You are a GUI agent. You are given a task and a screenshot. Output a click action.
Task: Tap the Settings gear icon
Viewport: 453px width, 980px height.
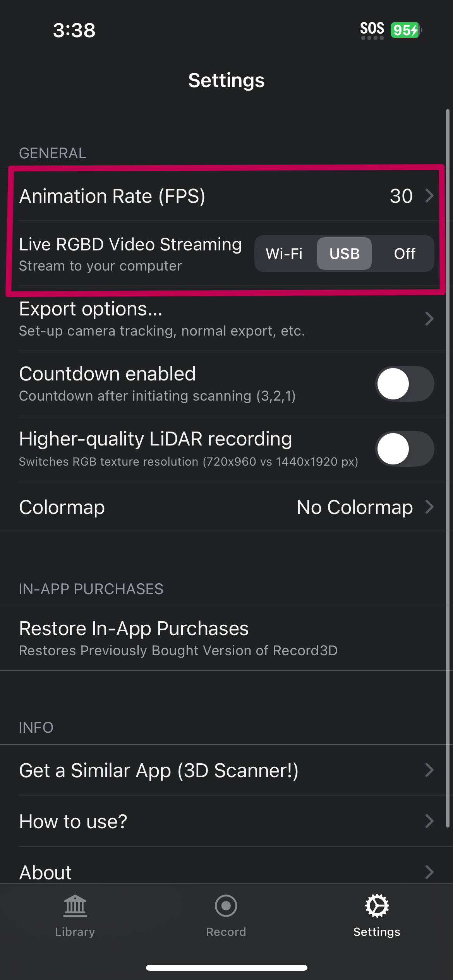tap(377, 906)
